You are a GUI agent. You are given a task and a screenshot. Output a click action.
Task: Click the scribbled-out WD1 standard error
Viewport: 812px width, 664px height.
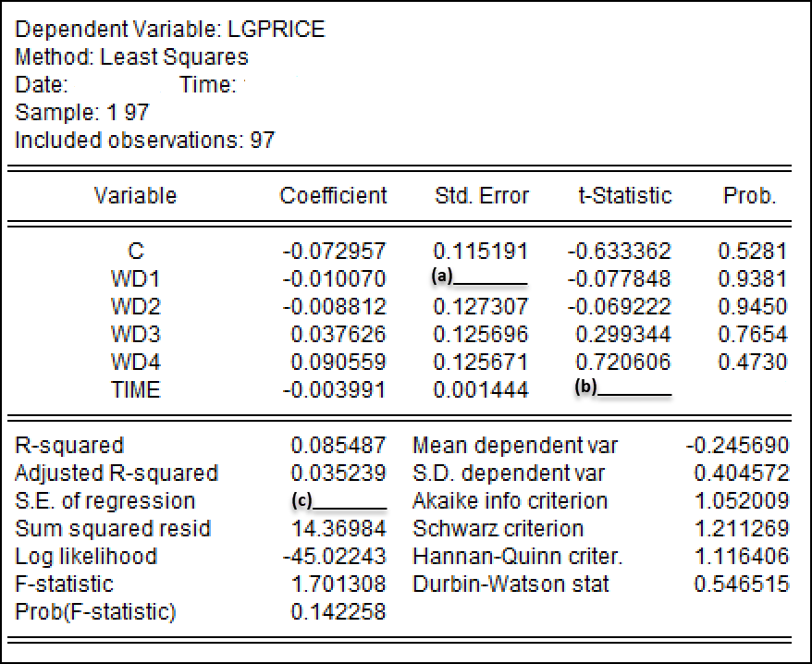pos(479,280)
